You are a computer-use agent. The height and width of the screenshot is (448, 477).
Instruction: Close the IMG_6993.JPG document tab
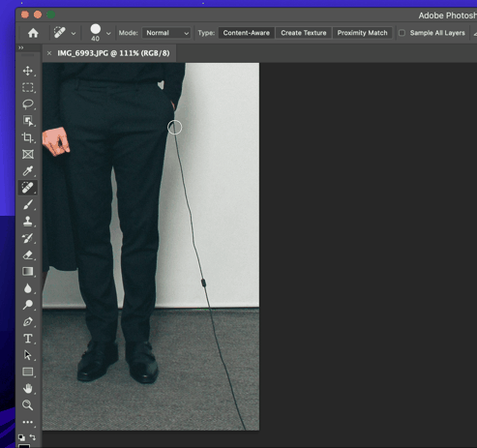point(49,53)
